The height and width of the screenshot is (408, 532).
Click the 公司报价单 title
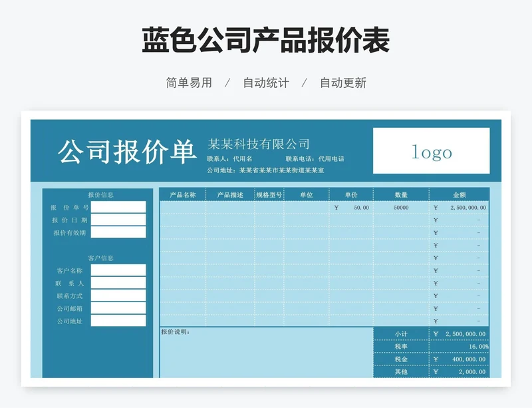tap(127, 152)
